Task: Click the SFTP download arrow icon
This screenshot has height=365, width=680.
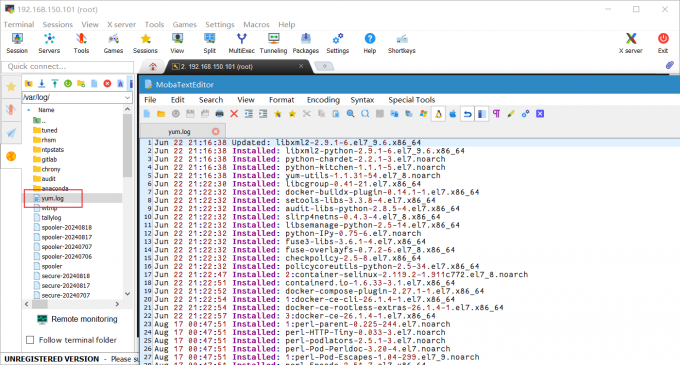Action: [x=42, y=83]
